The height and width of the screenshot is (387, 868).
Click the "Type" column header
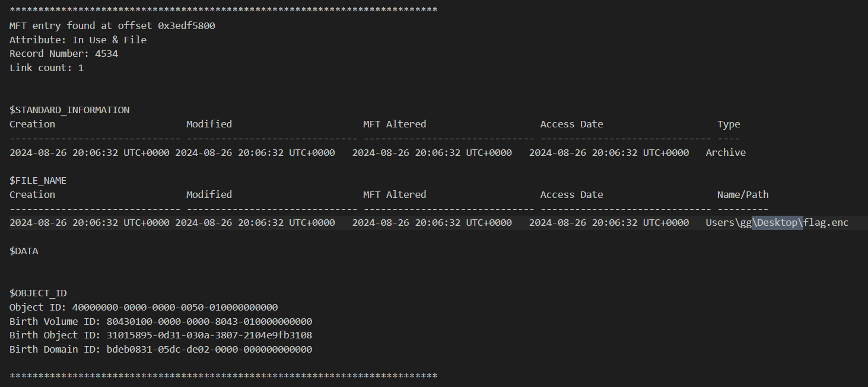point(729,124)
